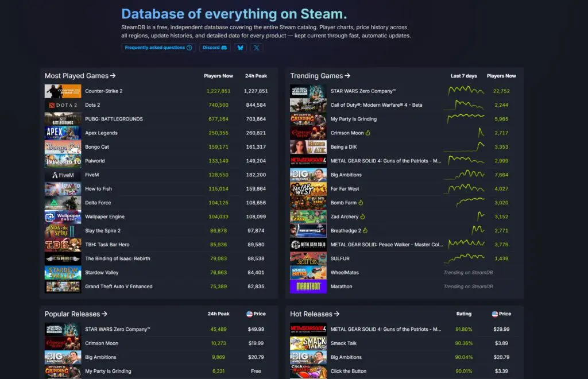Click the SULFUR thumbnail image
The image size is (588, 379).
(x=308, y=258)
